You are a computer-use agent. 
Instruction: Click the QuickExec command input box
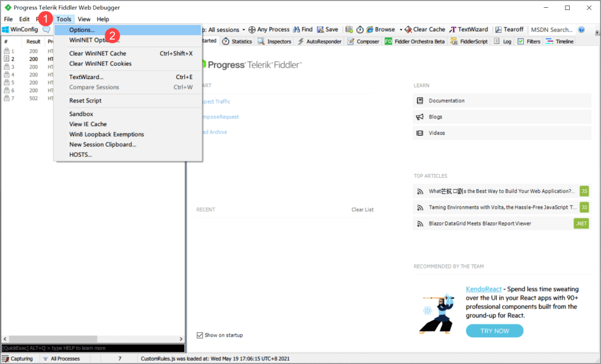[x=93, y=348]
